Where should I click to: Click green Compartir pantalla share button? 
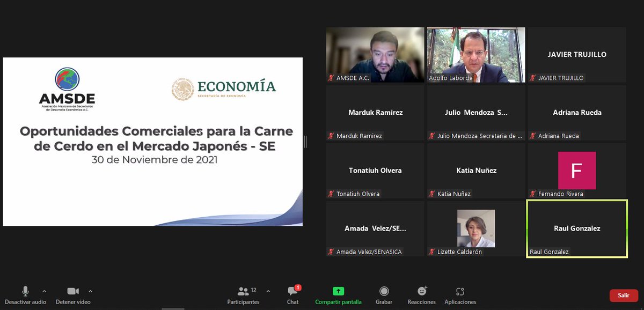pyautogui.click(x=338, y=295)
